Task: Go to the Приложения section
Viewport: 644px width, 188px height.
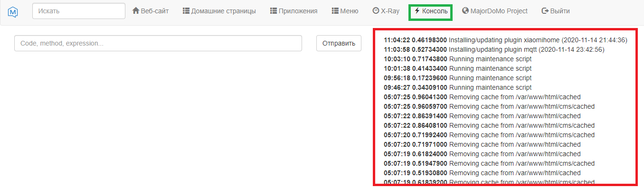Action: coord(294,11)
